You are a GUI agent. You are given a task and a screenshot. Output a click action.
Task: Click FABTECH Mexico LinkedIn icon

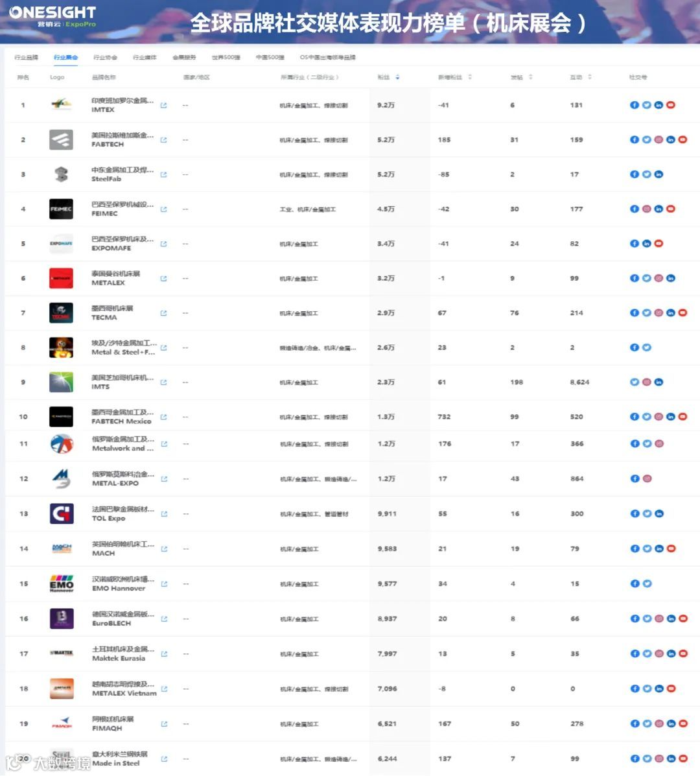[x=671, y=417]
